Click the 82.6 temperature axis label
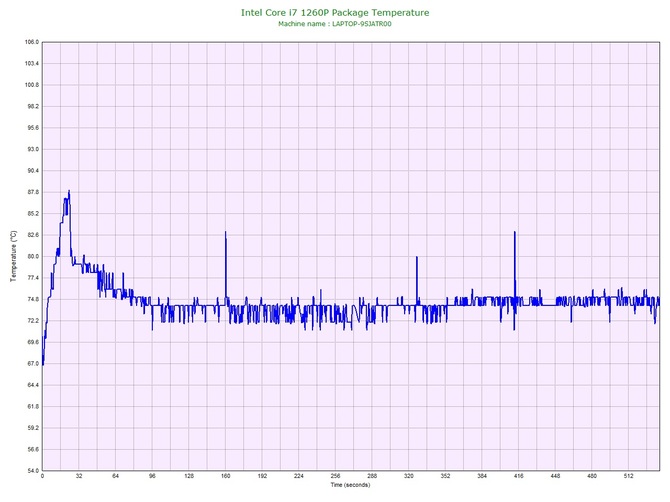 click(33, 235)
